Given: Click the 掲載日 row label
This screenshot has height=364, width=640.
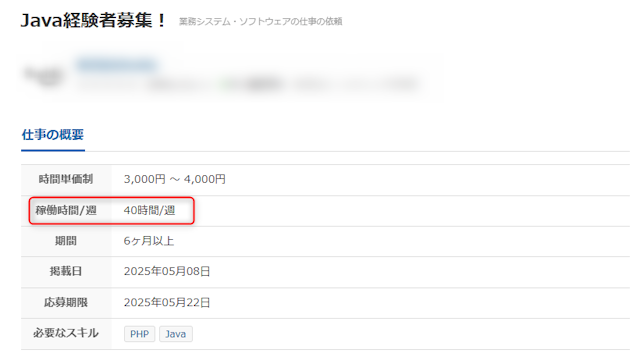Looking at the screenshot, I should tap(66, 271).
